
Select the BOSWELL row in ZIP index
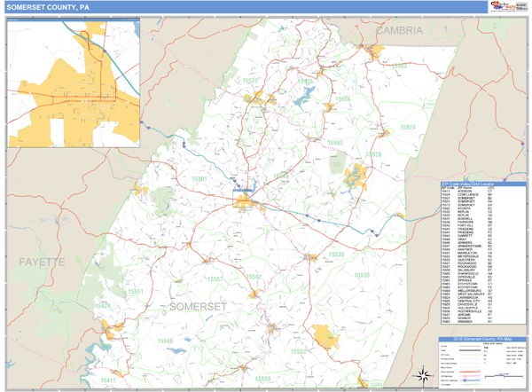483,218
